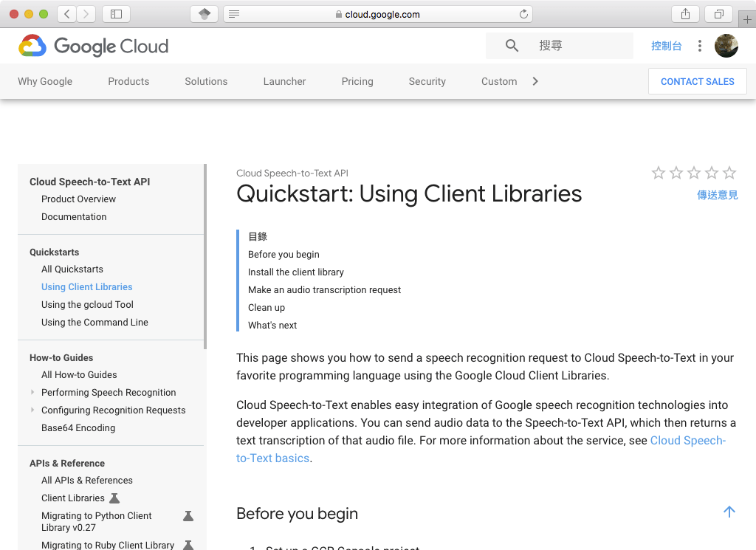Open the Pricing nav item
756x550 pixels.
(x=357, y=81)
